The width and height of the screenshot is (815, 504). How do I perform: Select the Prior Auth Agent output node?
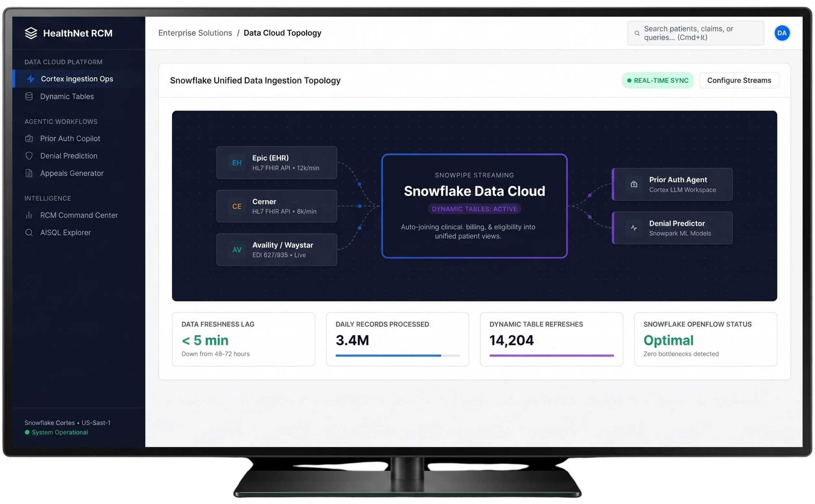672,184
